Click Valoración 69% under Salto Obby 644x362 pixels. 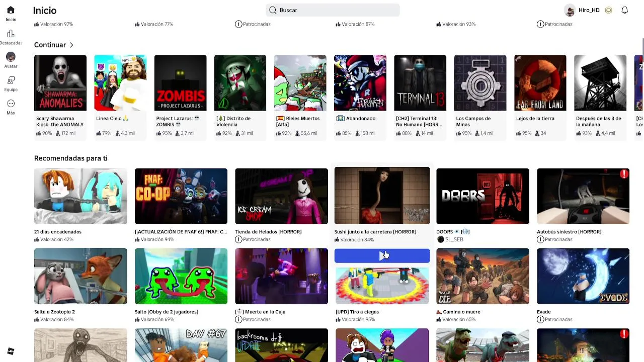coord(157,319)
